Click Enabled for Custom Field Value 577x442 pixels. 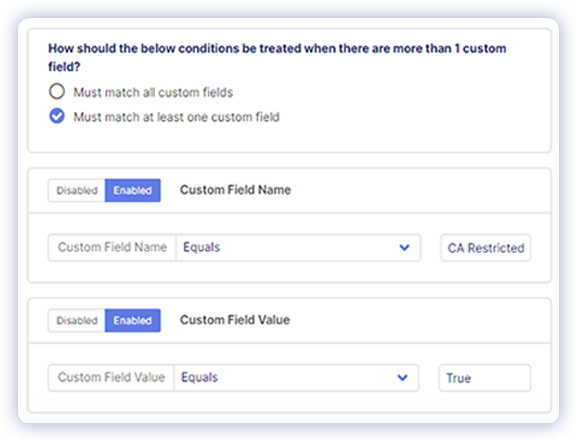pos(132,321)
